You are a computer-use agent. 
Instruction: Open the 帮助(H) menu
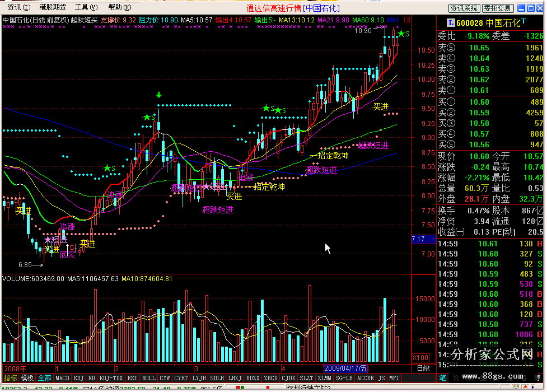click(120, 7)
